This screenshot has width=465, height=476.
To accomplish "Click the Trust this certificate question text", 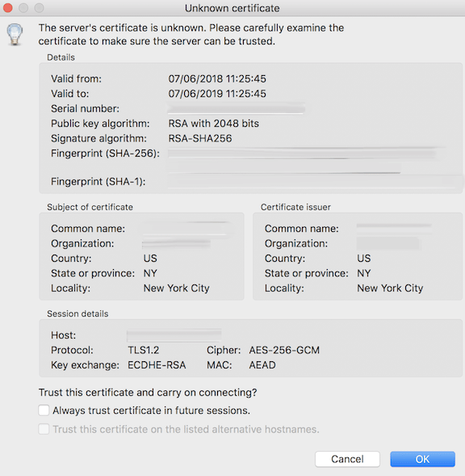I will (x=148, y=392).
